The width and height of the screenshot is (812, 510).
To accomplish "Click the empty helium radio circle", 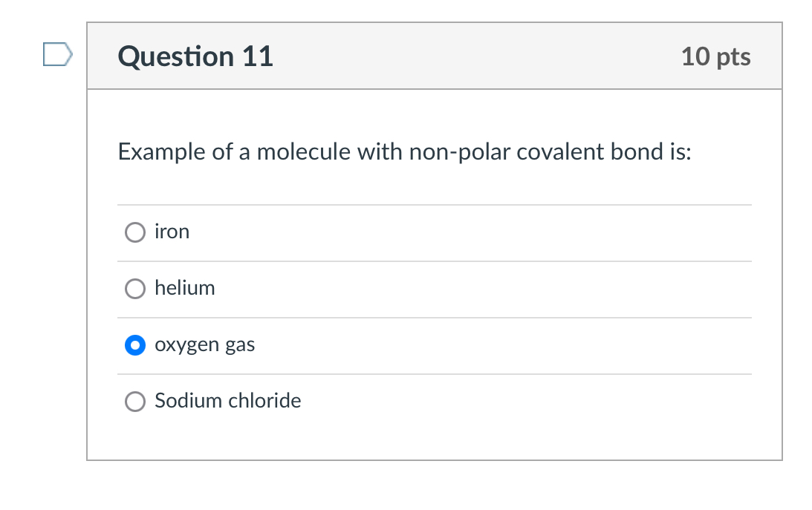I will (135, 288).
